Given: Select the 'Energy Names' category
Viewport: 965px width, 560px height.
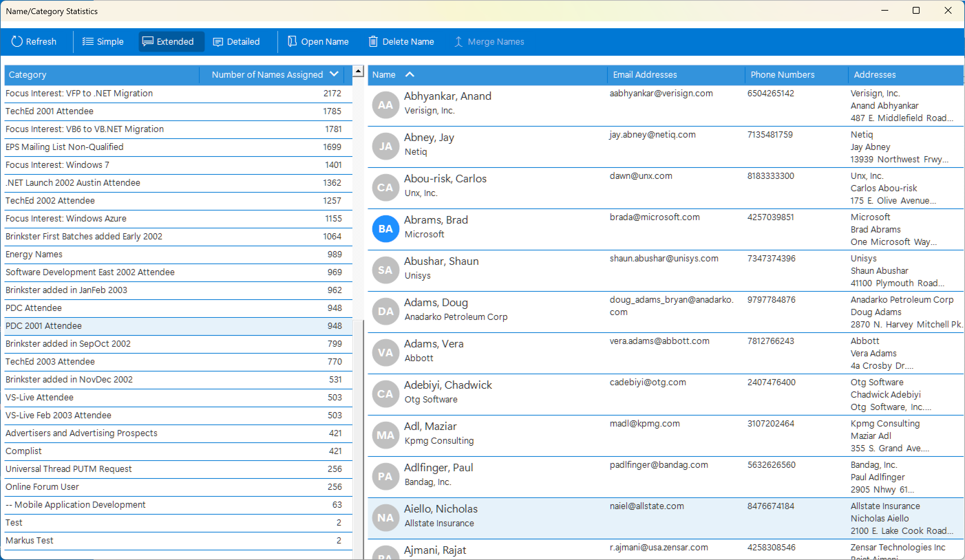Looking at the screenshot, I should tap(178, 255).
